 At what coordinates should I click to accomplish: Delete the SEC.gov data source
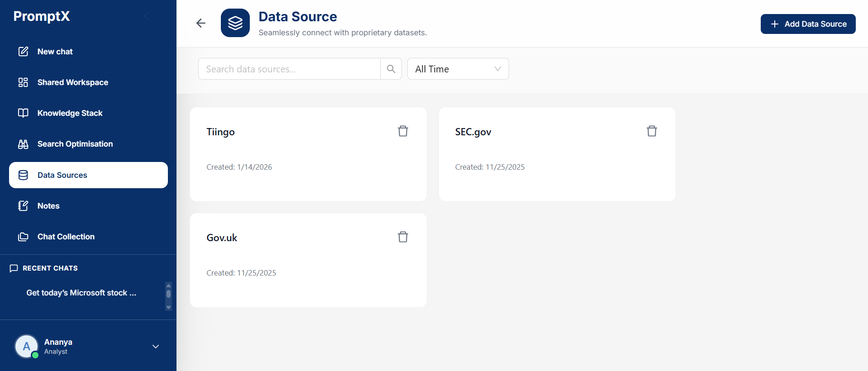click(x=652, y=131)
